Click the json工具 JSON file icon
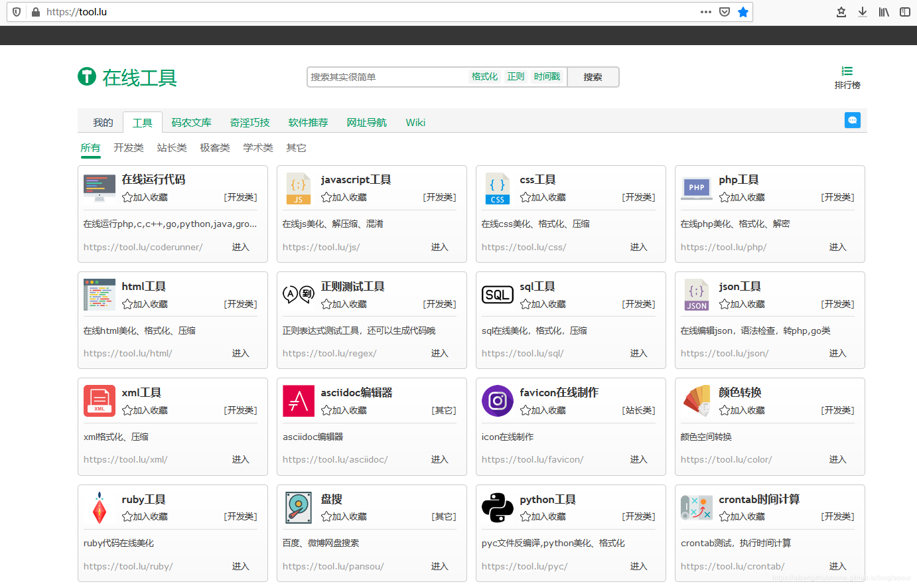Screen dimensions: 917x588 (x=697, y=295)
